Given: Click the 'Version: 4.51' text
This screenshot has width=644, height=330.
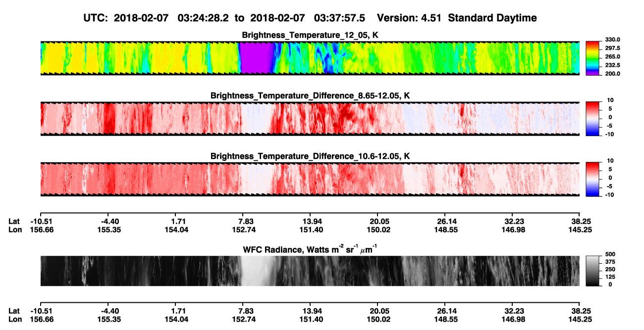Looking at the screenshot, I should click(x=410, y=18).
